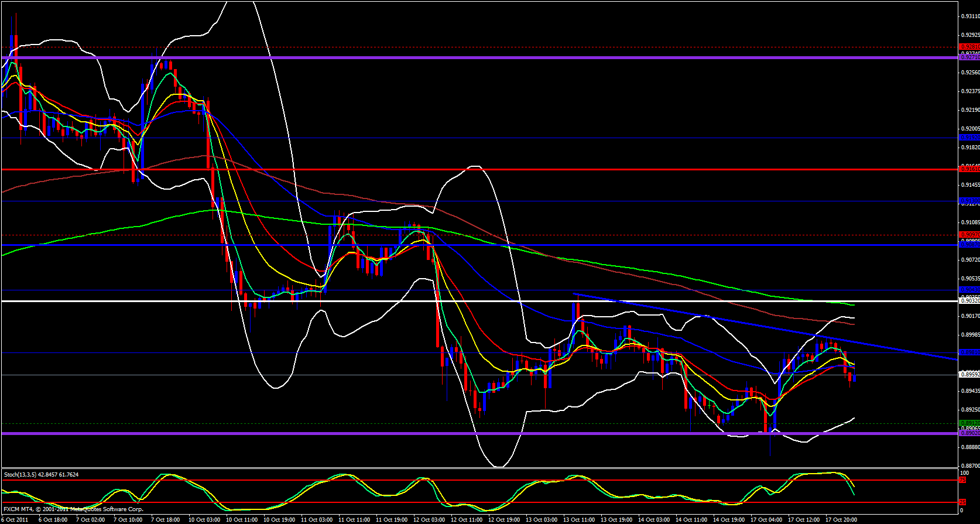Select the purple 0.89020 price label
The width and height of the screenshot is (980, 524).
(x=969, y=433)
